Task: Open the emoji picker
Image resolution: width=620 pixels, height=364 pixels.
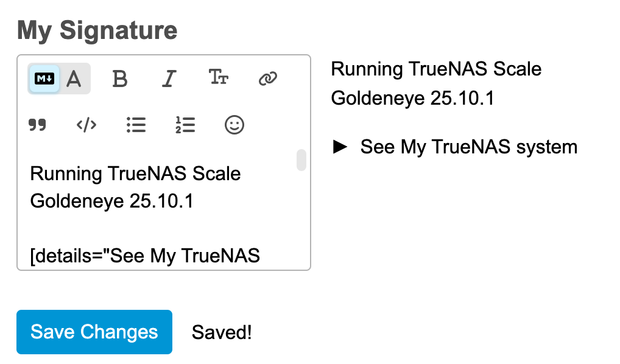Action: (234, 125)
